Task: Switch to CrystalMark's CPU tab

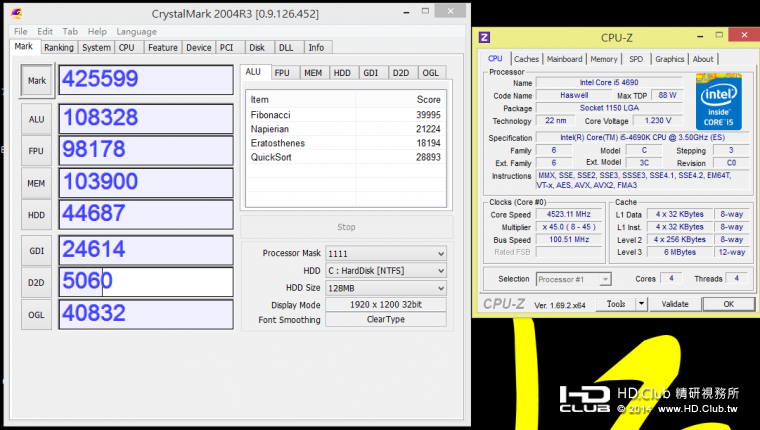Action: (127, 48)
